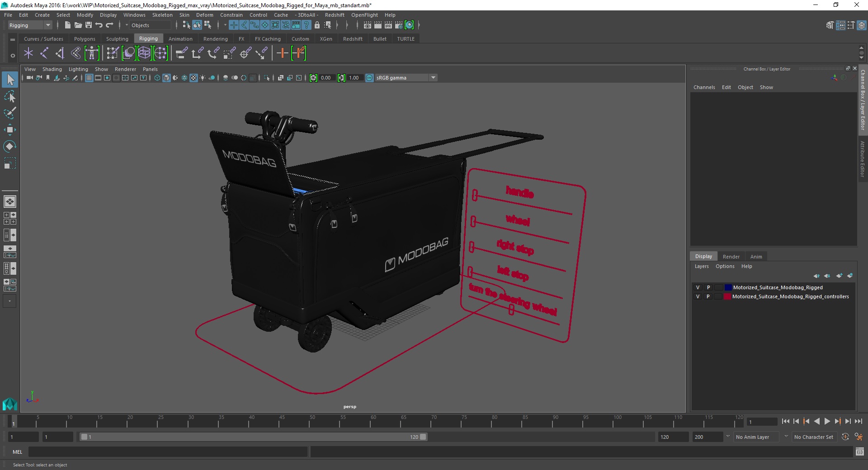Click the Aim Constraint shelf icon
This screenshot has height=470, width=868.
pyautogui.click(x=245, y=53)
